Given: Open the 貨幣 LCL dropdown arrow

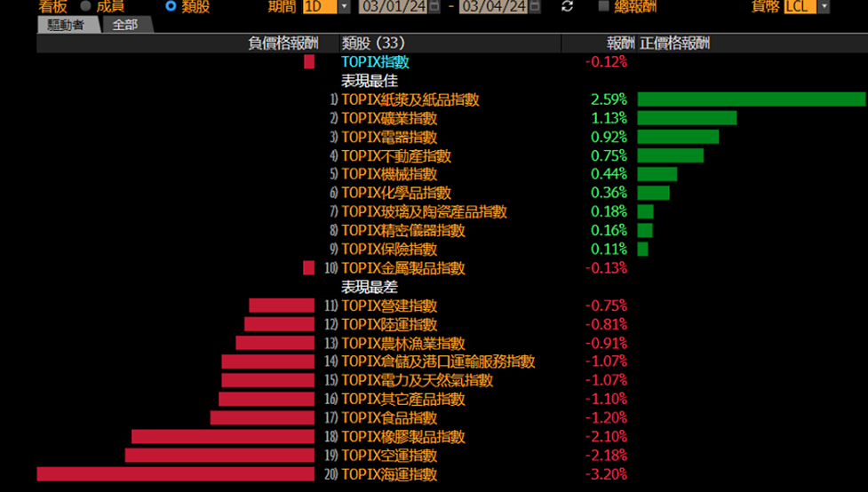Looking at the screenshot, I should pos(824,6).
